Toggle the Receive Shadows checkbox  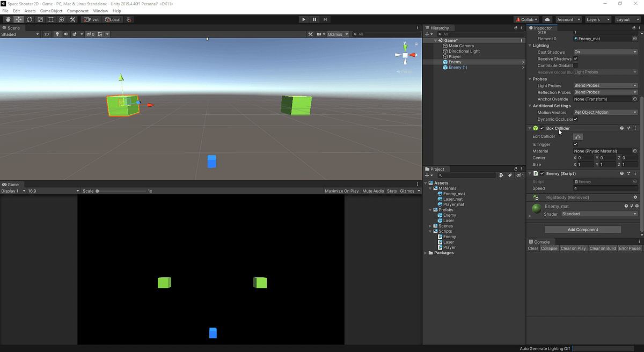(x=575, y=58)
